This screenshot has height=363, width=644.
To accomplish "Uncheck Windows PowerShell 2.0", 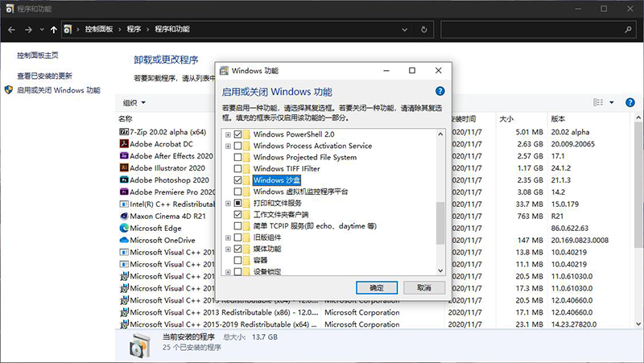I will pos(237,134).
